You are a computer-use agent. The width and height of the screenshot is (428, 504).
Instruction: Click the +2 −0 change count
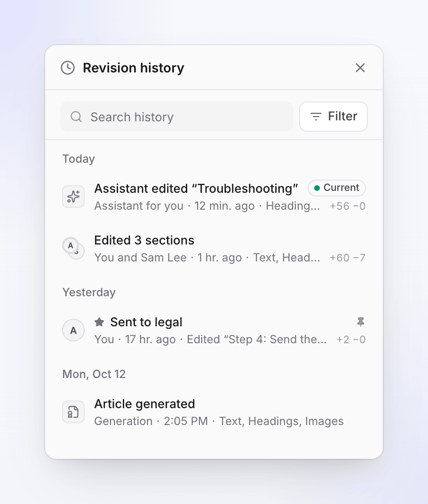coord(351,340)
